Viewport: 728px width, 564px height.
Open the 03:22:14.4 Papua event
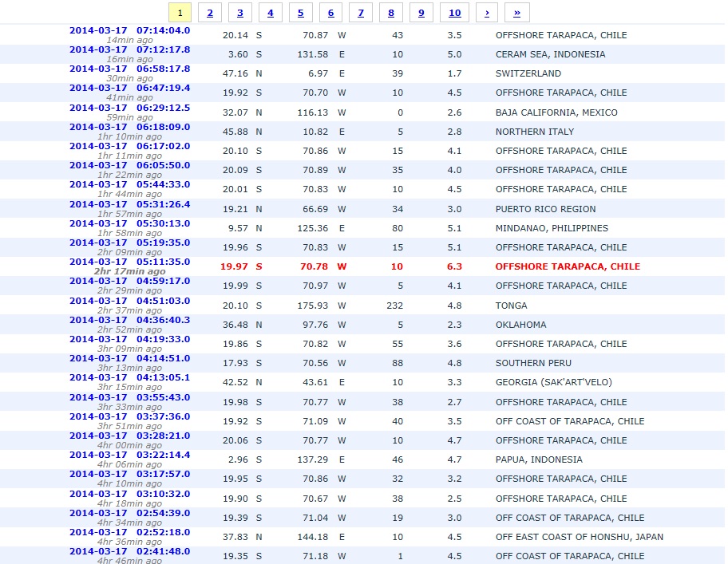point(129,455)
